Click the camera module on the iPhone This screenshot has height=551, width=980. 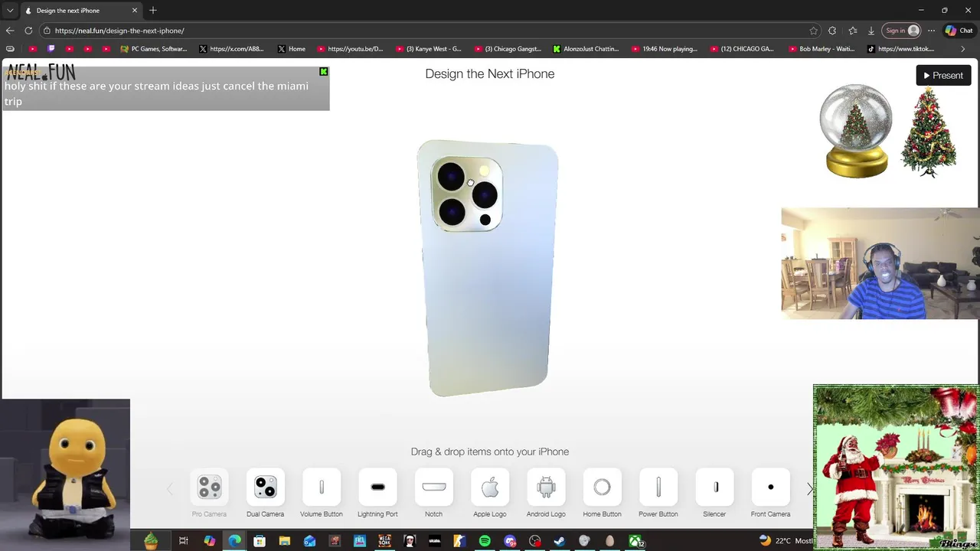[x=467, y=194]
